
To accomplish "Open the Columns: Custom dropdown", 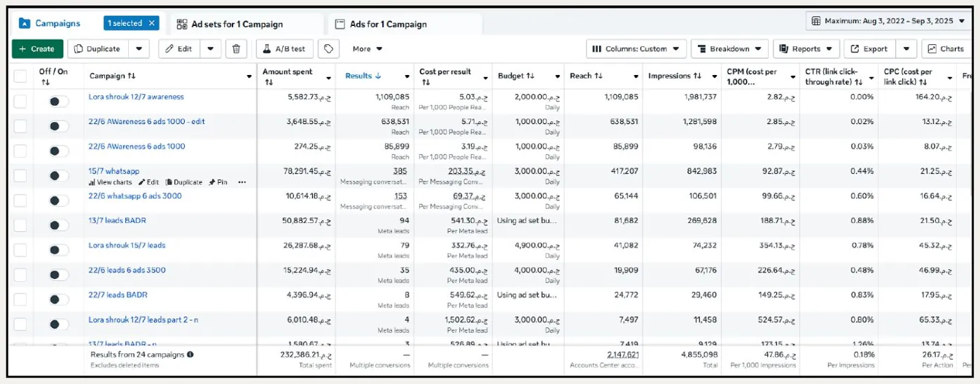I will point(636,49).
